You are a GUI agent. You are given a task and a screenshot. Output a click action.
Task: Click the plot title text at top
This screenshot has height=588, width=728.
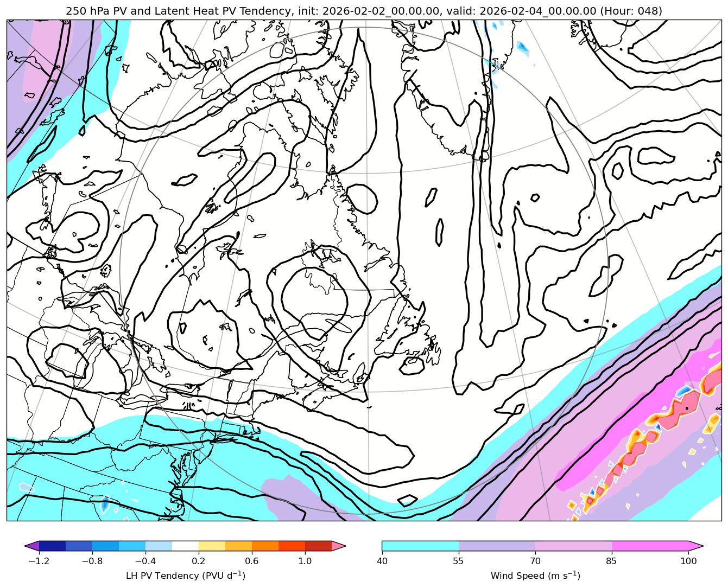click(x=364, y=11)
